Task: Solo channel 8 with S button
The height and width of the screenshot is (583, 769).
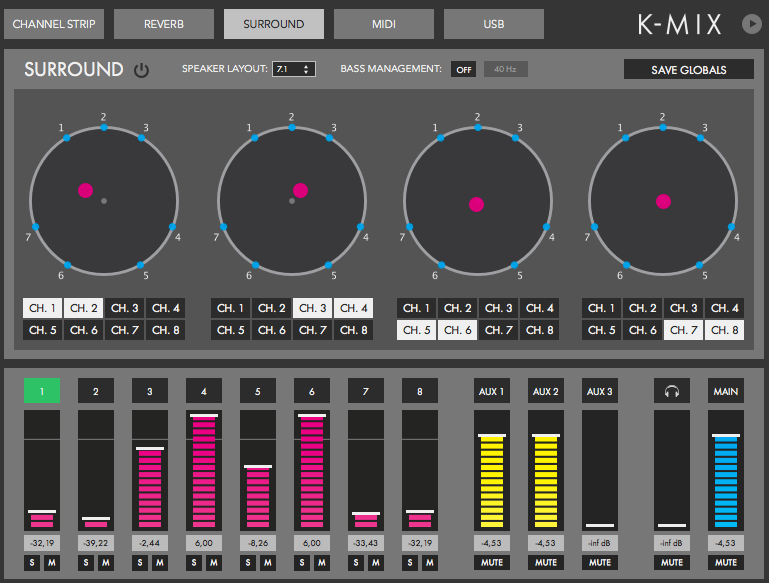Action: click(x=410, y=562)
